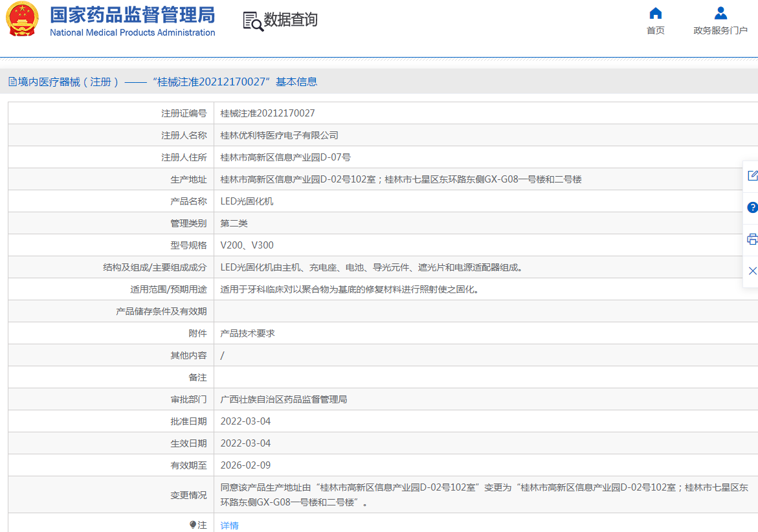Click the print side icon

click(x=752, y=239)
